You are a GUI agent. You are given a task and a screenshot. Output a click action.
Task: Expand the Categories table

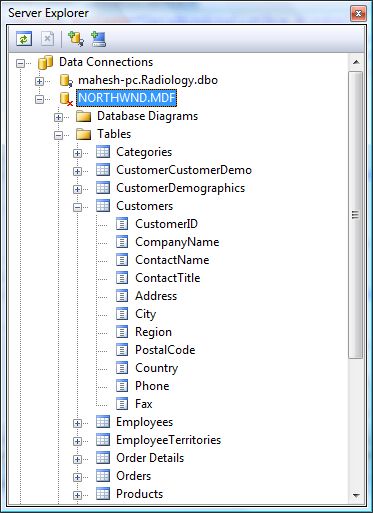[77, 153]
